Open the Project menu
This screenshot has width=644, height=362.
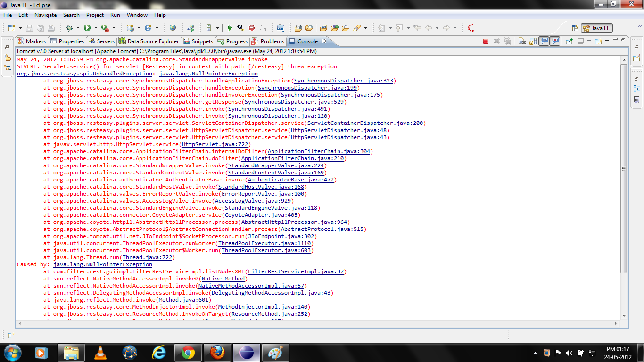click(95, 15)
